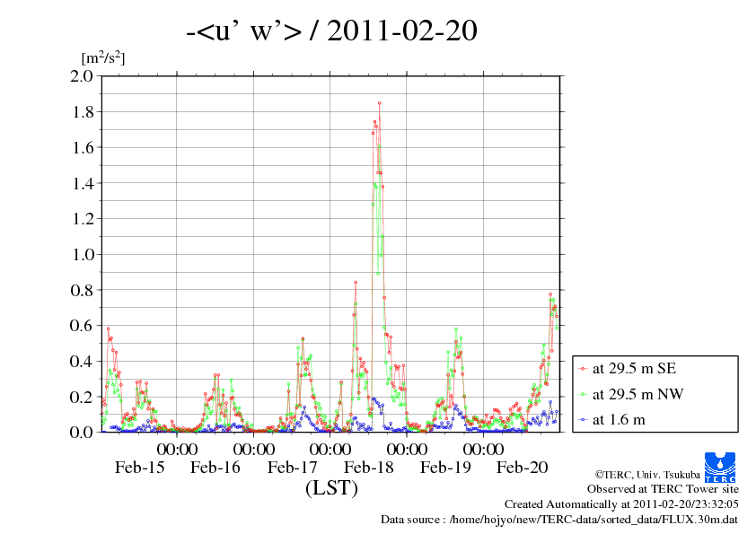756x534 pixels.
Task: Click the y-axis value 0.8
Action: point(82,290)
